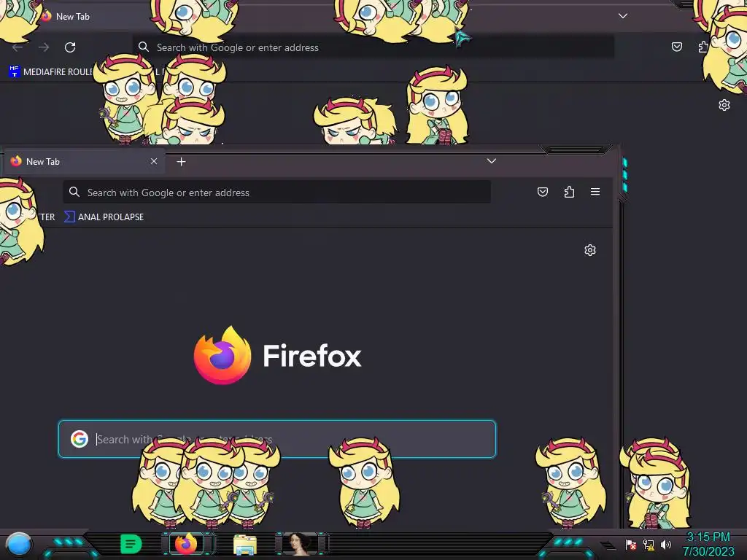
Task: Click the Google G icon in search box
Action: [x=80, y=438]
